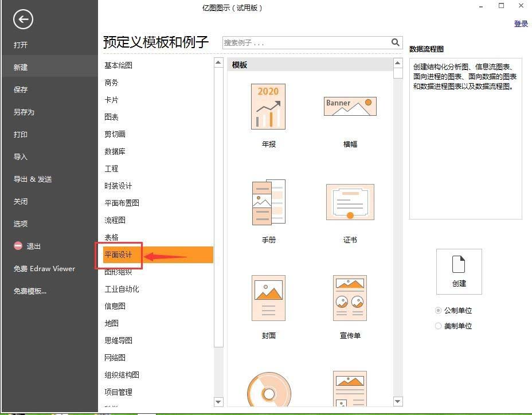Select the 组织结构图 category
This screenshot has width=532, height=415.
123,375
